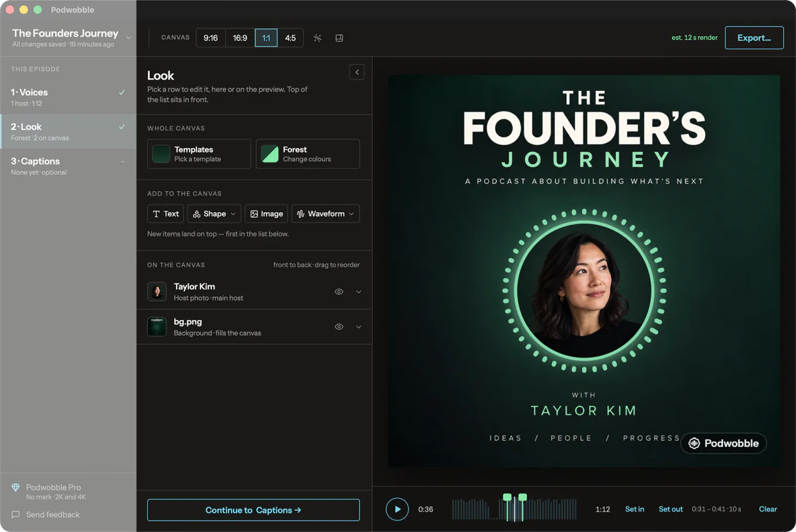The height and width of the screenshot is (532, 796).
Task: Click the panel layout icon in the canvas toolbar
Action: coord(340,38)
